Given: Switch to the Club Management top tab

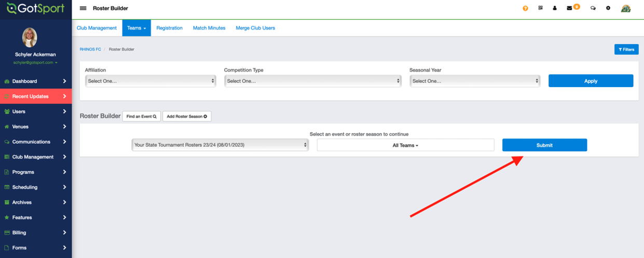Looking at the screenshot, I should (97, 28).
